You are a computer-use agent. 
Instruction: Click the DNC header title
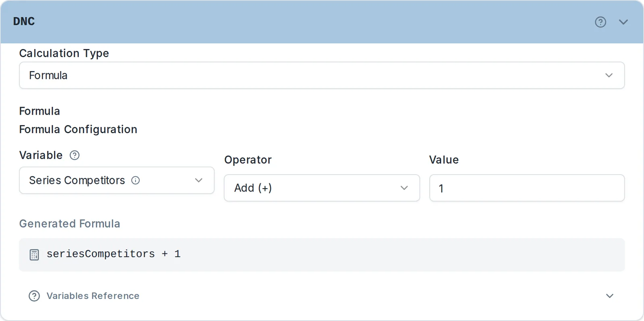click(24, 21)
